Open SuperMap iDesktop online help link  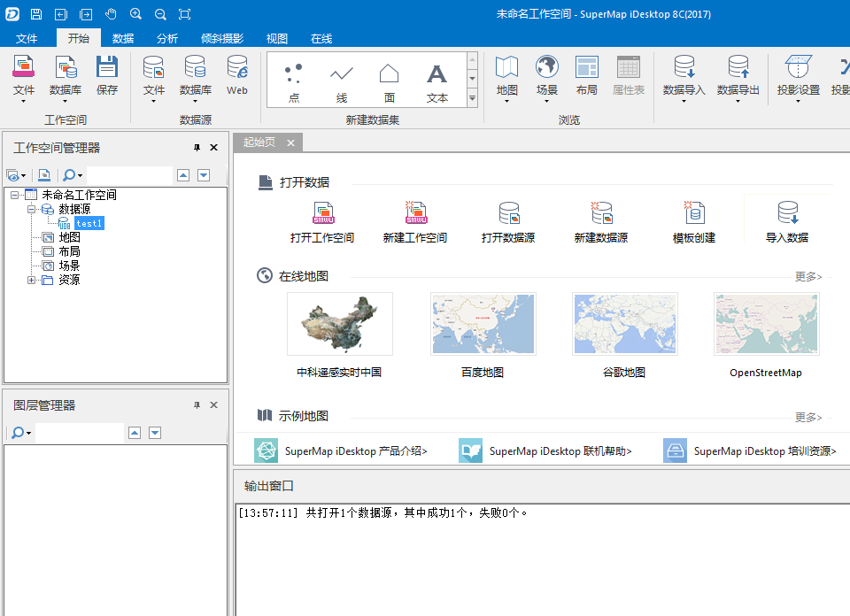tap(545, 450)
